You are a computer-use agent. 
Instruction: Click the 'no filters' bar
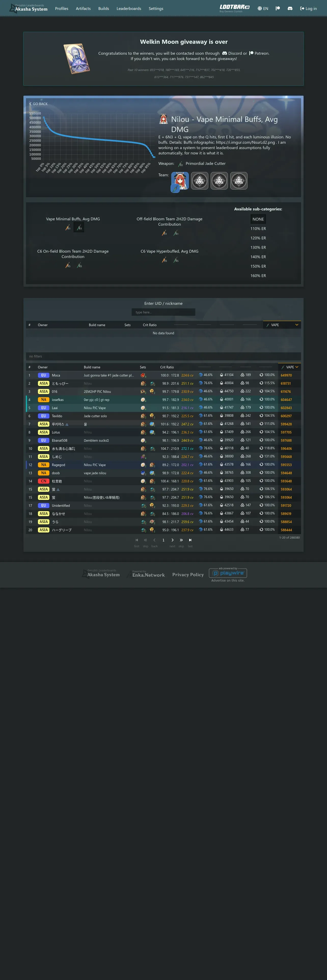[163, 356]
